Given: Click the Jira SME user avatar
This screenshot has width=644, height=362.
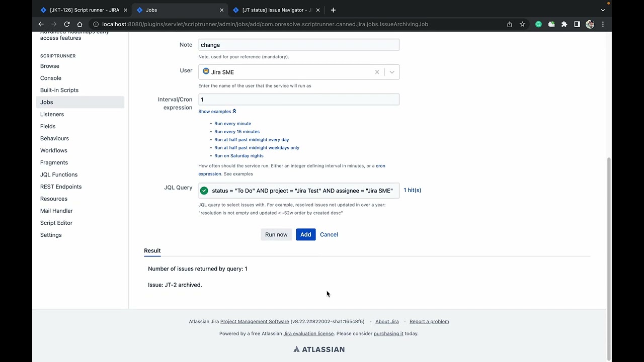Looking at the screenshot, I should 206,71.
